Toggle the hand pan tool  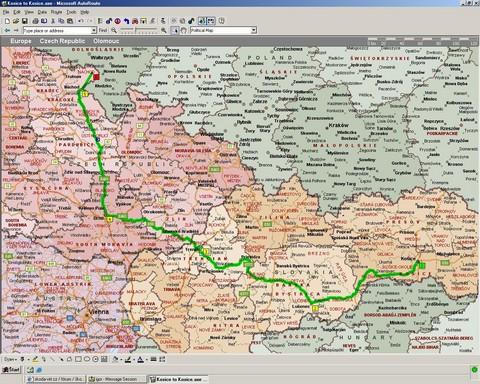click(184, 30)
